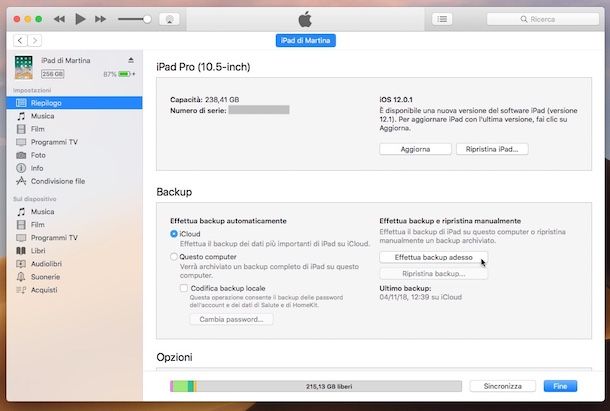
Task: Select the iCloud backup radio button
Action: [174, 234]
